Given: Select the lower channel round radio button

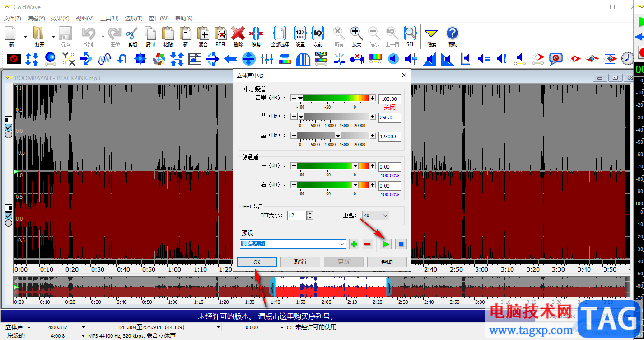Looking at the screenshot, I should 9,223.
